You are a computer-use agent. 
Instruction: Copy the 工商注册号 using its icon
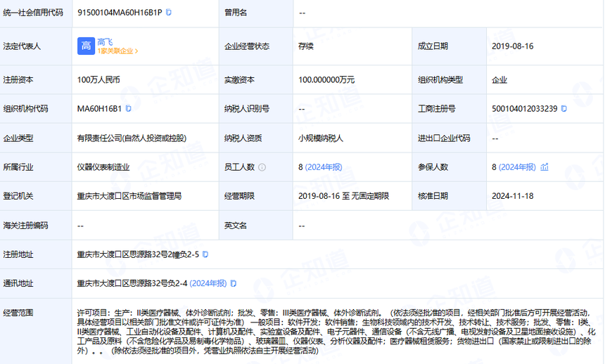(x=564, y=109)
